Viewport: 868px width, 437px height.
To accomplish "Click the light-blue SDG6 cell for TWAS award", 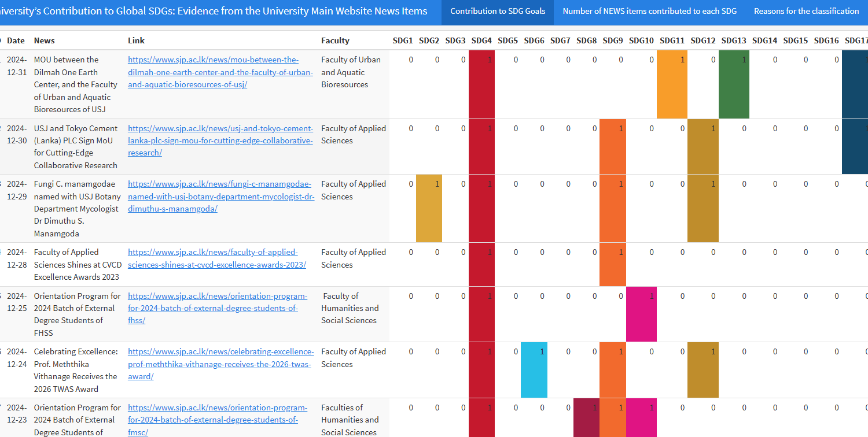I will [x=534, y=370].
